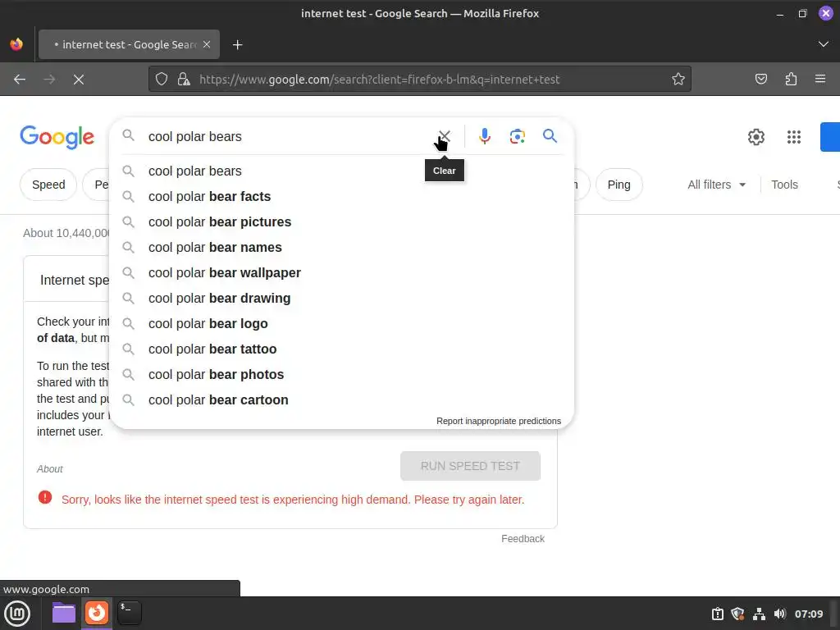Open Google quick settings gear
This screenshot has width=840, height=630.
click(756, 137)
